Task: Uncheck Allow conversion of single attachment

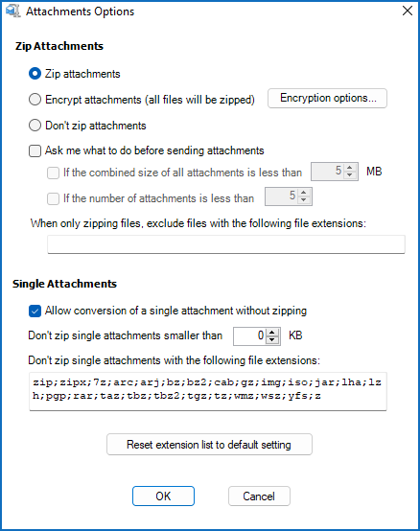Action: 35,311
